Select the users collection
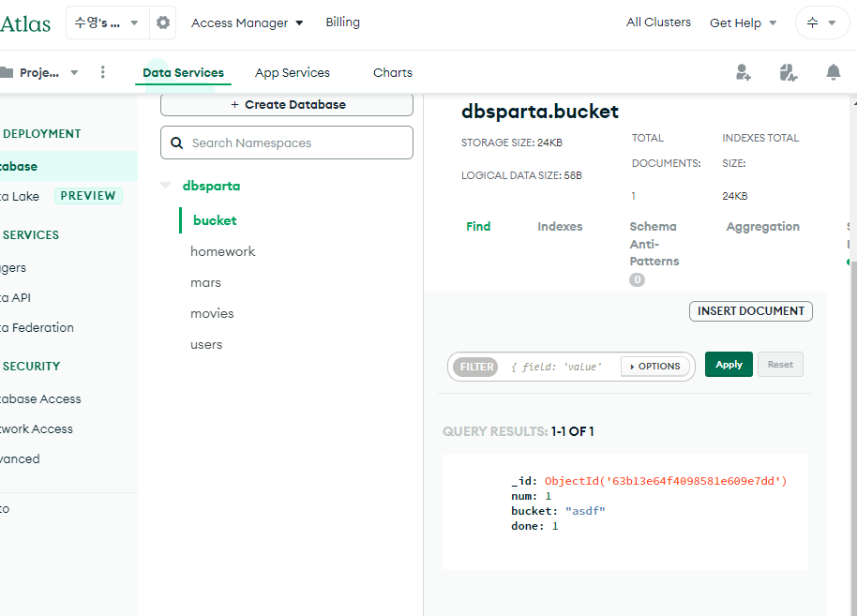Screen dimensions: 857x616 pyautogui.click(x=206, y=344)
